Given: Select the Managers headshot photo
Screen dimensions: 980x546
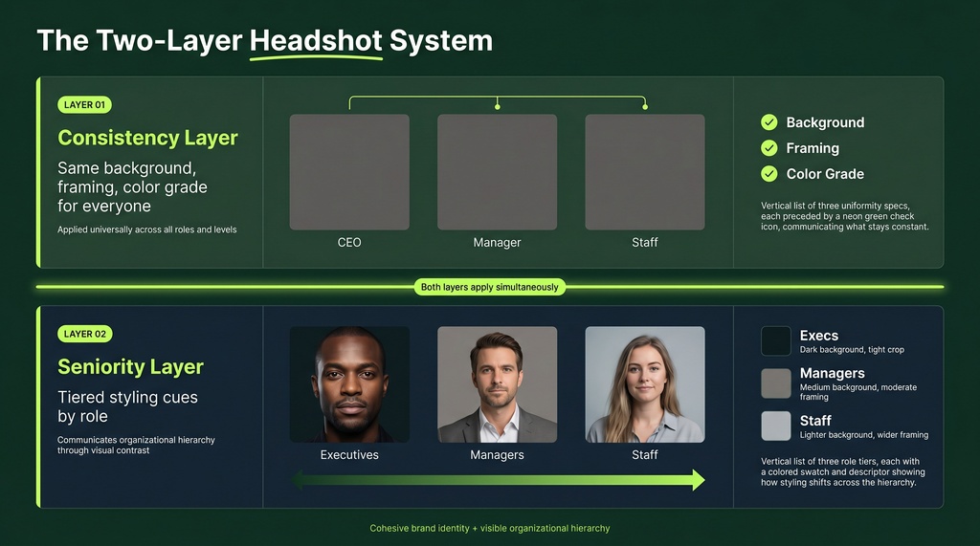Looking at the screenshot, I should pos(497,384).
